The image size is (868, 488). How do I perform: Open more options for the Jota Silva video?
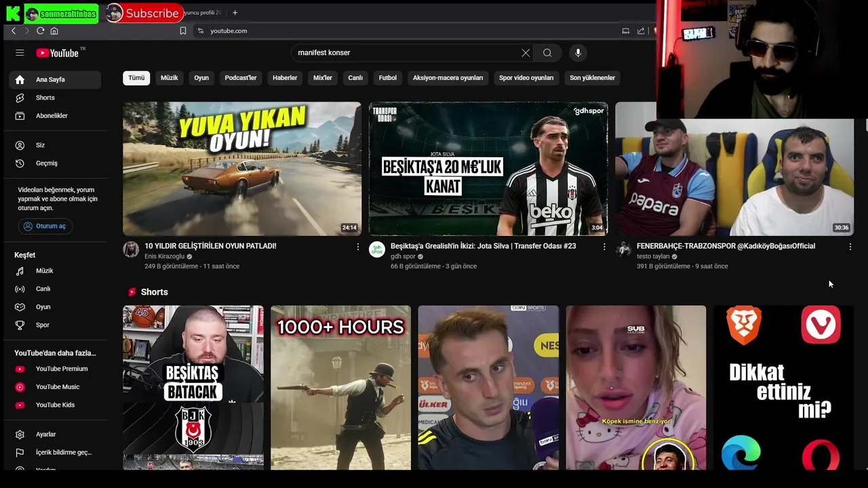point(604,247)
